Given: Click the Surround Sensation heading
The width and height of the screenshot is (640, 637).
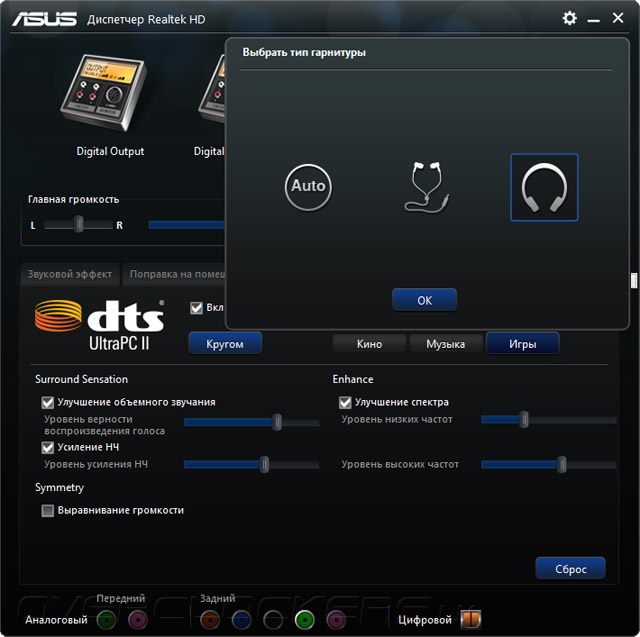Looking at the screenshot, I should coord(81,379).
